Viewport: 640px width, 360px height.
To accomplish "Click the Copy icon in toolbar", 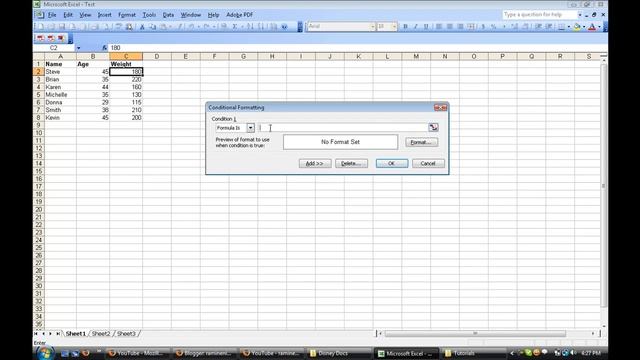I will click(x=153, y=27).
